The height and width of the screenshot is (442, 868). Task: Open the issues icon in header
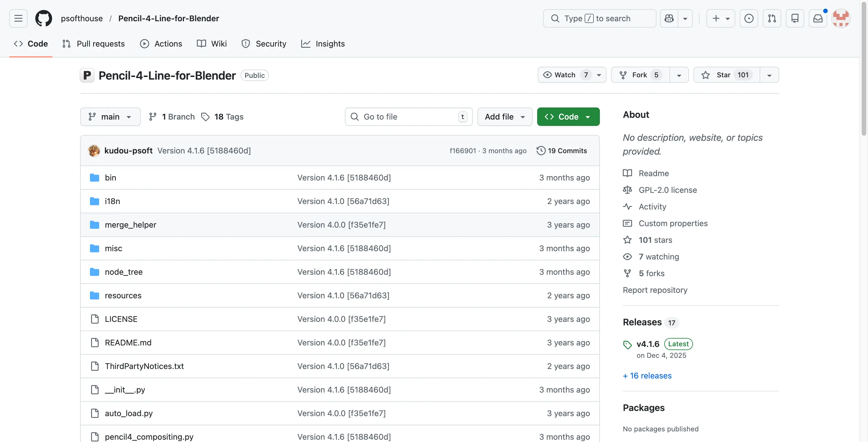(x=749, y=18)
